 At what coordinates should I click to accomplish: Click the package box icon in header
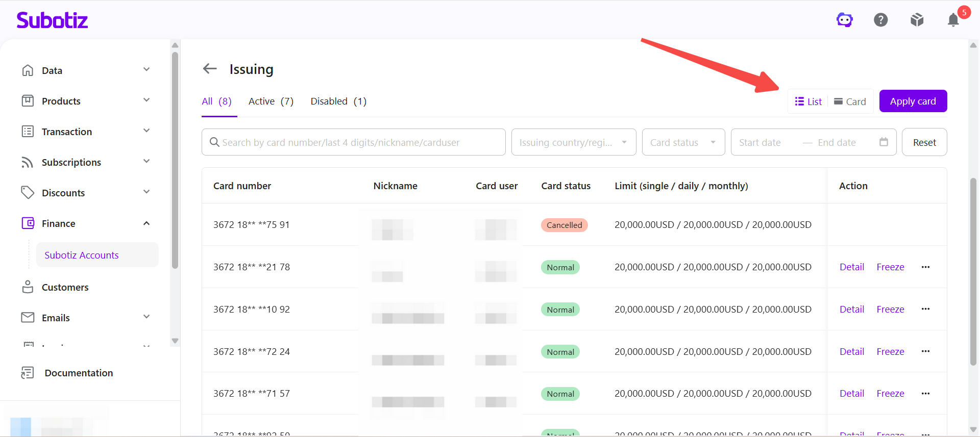[917, 20]
